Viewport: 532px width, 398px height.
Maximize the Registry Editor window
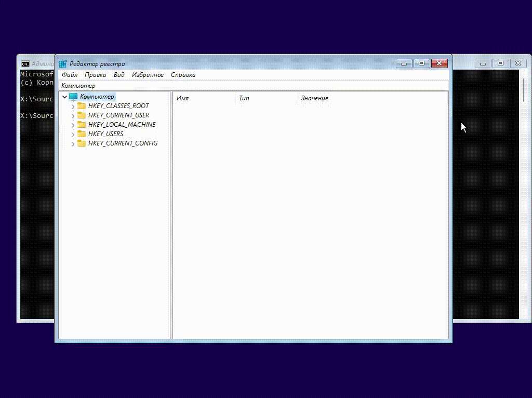click(x=421, y=63)
